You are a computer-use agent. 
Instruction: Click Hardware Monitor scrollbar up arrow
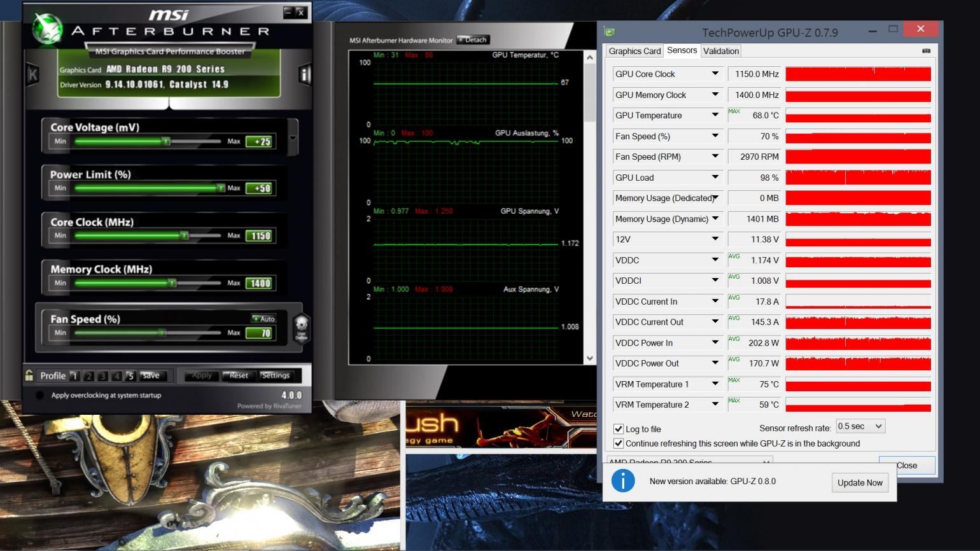tap(589, 57)
